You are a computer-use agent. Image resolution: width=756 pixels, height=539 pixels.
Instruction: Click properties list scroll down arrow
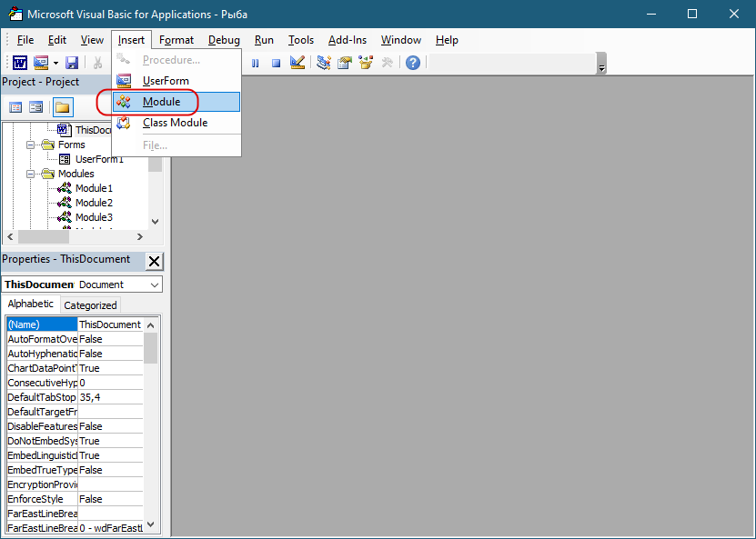pyautogui.click(x=150, y=524)
